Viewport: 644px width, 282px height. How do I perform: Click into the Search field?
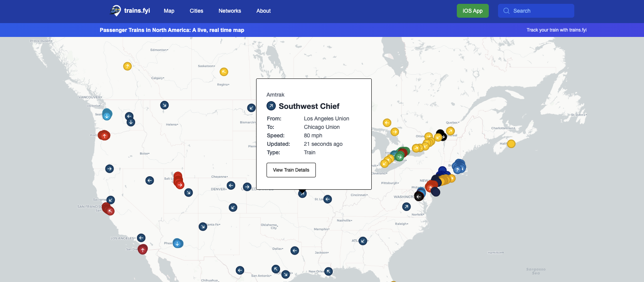536,11
